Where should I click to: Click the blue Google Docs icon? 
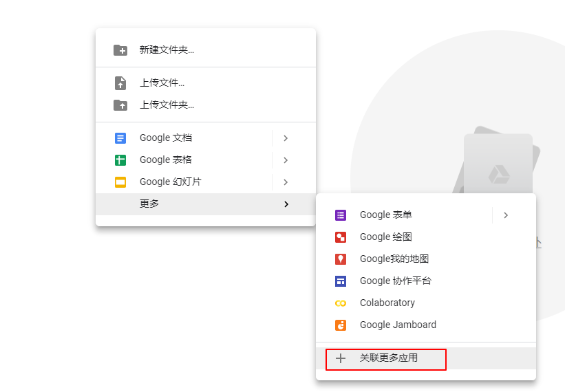point(120,138)
